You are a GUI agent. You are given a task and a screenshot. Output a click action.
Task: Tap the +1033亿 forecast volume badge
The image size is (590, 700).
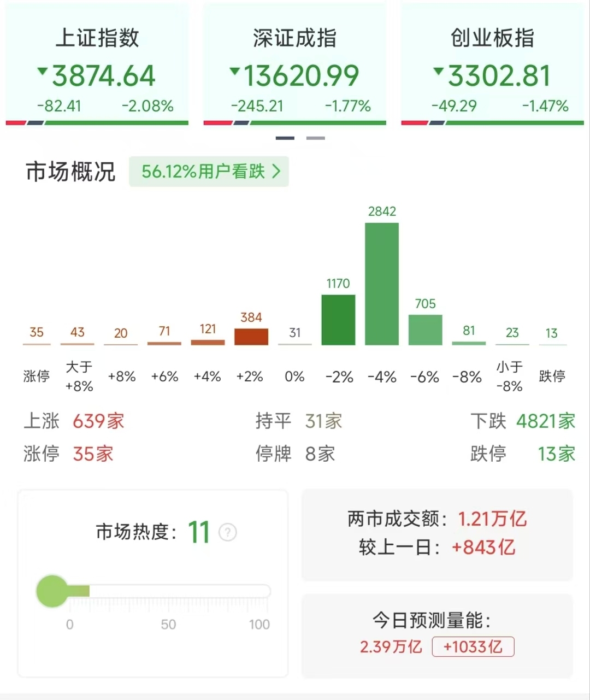(x=473, y=647)
